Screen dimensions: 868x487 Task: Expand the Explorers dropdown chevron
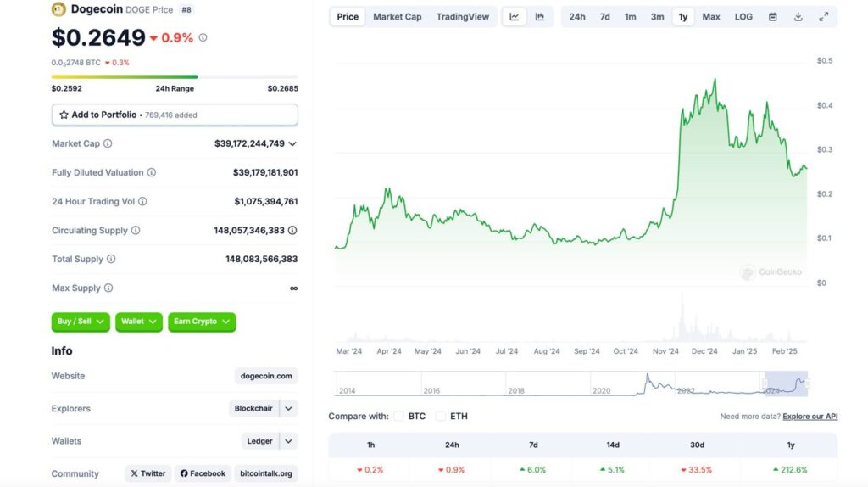click(x=288, y=408)
